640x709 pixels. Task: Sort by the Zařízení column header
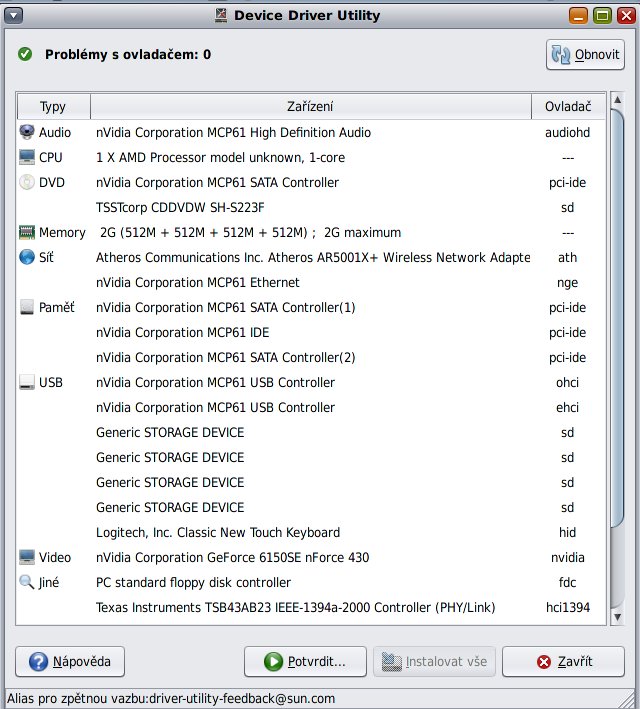coord(310,106)
